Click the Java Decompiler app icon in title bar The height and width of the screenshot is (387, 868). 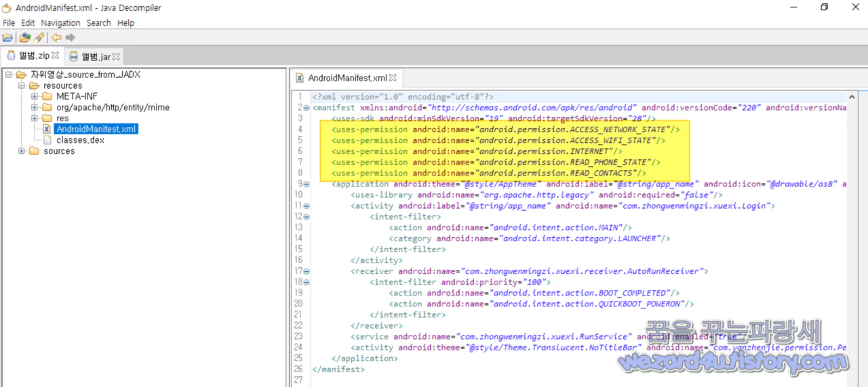point(7,7)
